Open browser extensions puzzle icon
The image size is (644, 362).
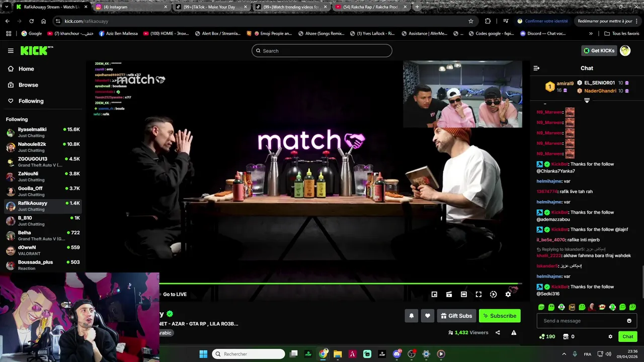click(488, 21)
